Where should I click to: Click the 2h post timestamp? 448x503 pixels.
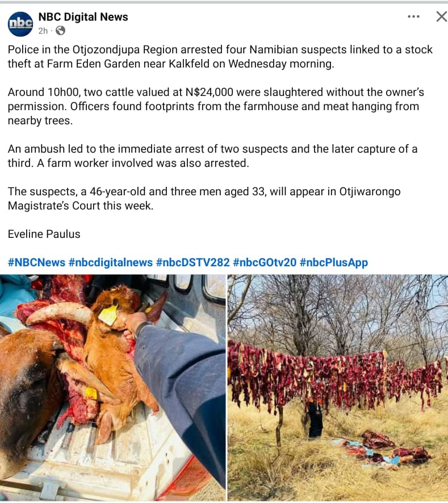point(43,31)
